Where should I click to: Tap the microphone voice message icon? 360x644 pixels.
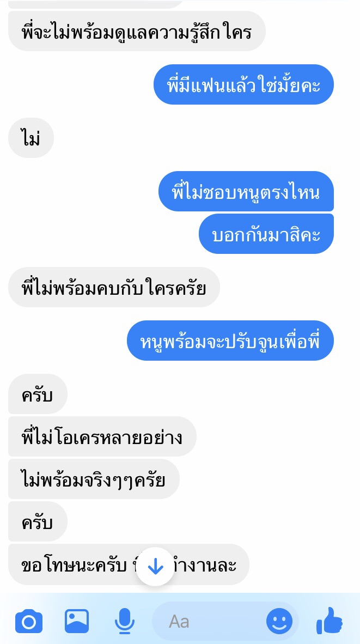coord(125,622)
